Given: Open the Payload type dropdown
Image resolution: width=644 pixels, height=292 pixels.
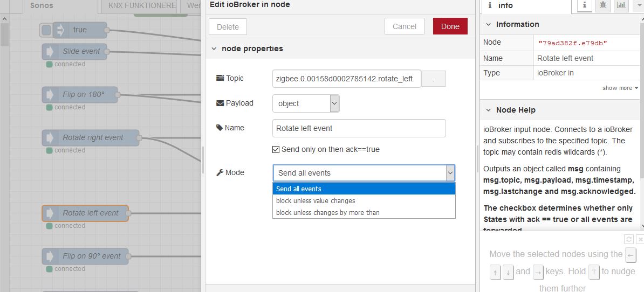Looking at the screenshot, I should pyautogui.click(x=306, y=103).
